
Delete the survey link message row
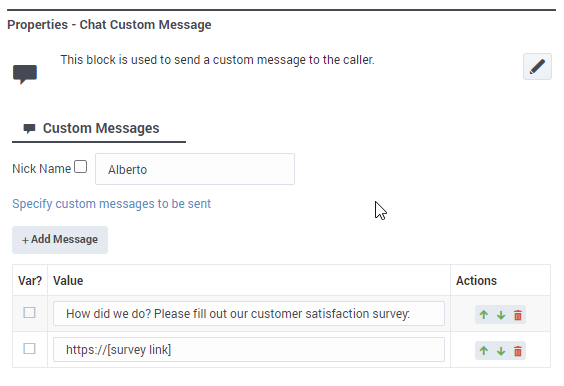(x=518, y=351)
